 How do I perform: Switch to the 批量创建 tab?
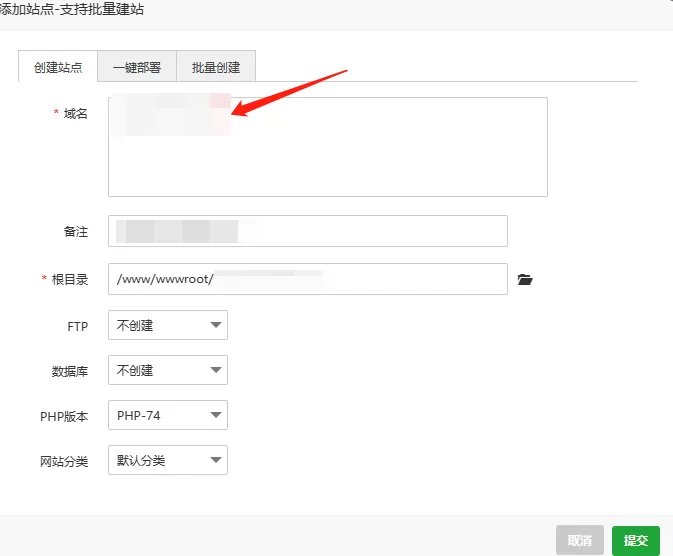[x=216, y=67]
